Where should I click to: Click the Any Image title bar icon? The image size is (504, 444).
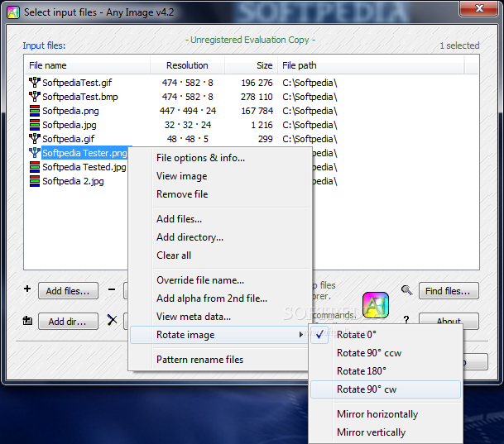point(13,12)
